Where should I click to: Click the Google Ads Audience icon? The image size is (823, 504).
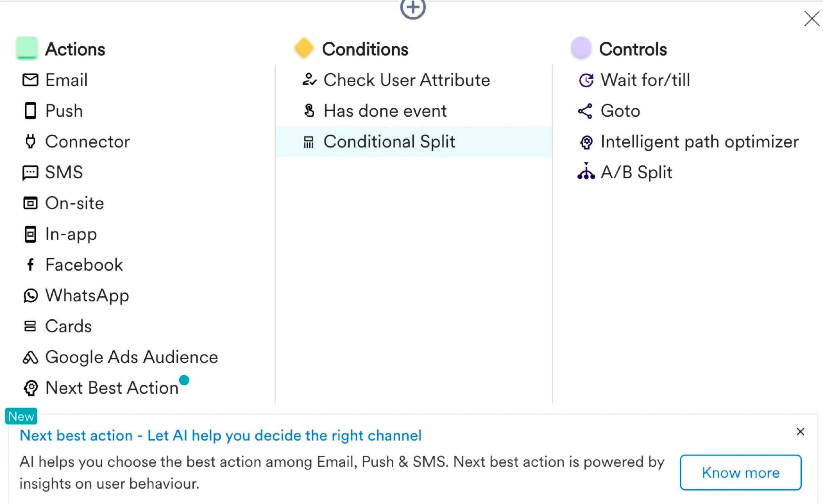click(30, 357)
